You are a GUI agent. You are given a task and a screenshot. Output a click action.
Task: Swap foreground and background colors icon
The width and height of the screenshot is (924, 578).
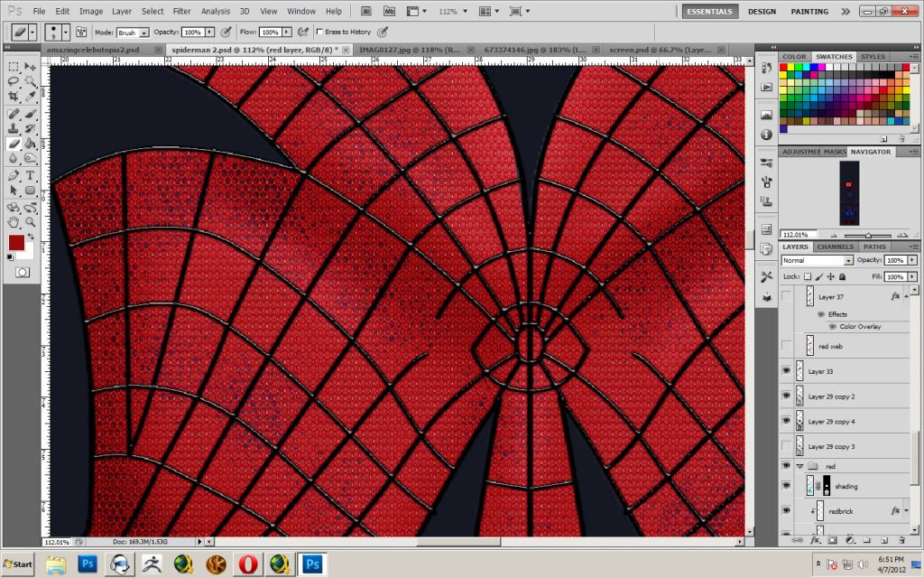click(x=30, y=236)
